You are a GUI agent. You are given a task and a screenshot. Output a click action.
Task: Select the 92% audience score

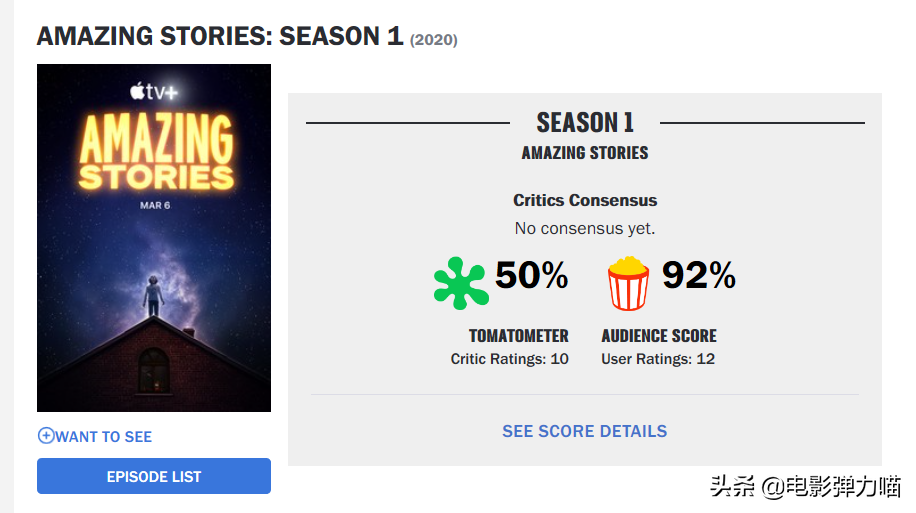699,275
